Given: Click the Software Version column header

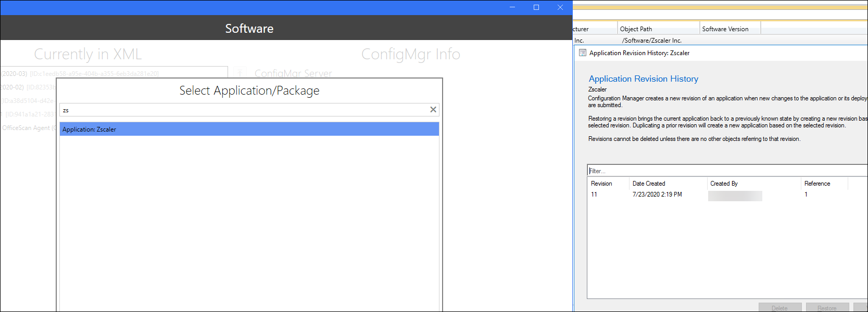Looking at the screenshot, I should 730,29.
